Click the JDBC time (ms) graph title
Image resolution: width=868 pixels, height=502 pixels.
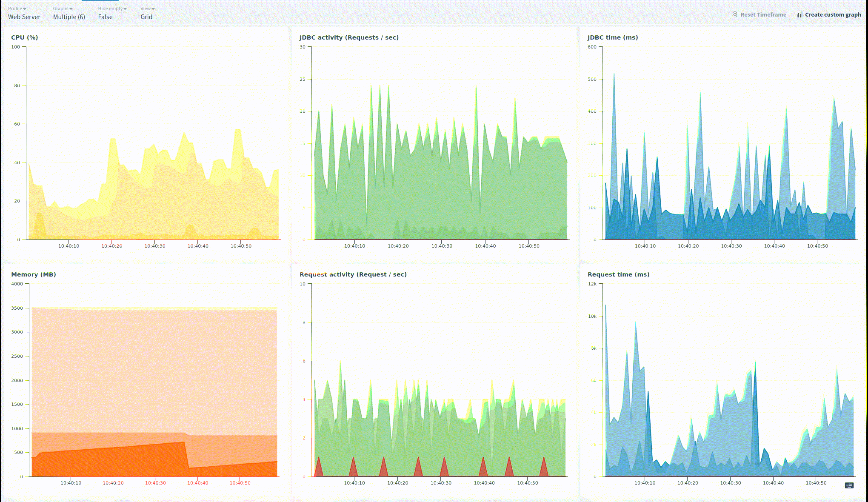point(613,37)
